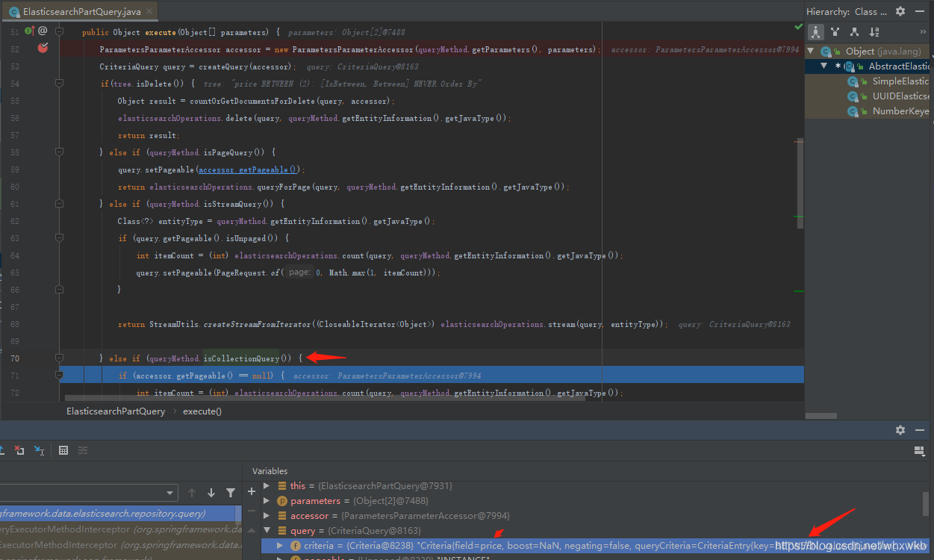Expand the 'parameters' variable node
The image size is (934, 560).
click(x=267, y=501)
